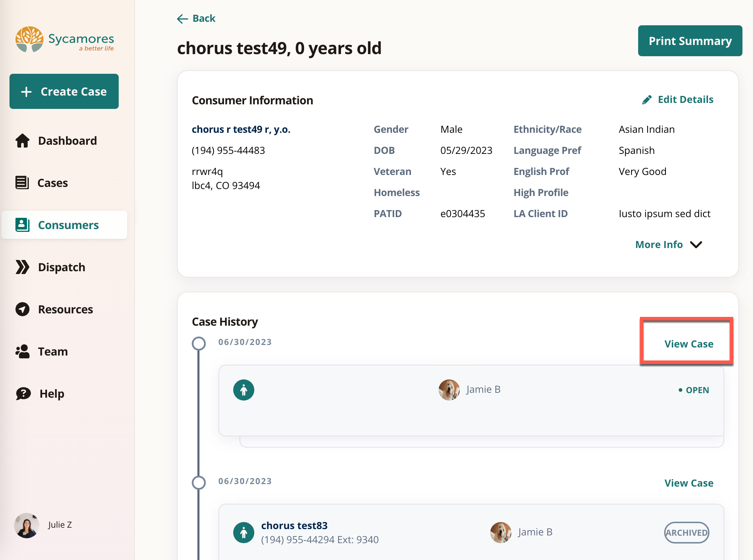Click the Resources compass icon

(x=22, y=309)
